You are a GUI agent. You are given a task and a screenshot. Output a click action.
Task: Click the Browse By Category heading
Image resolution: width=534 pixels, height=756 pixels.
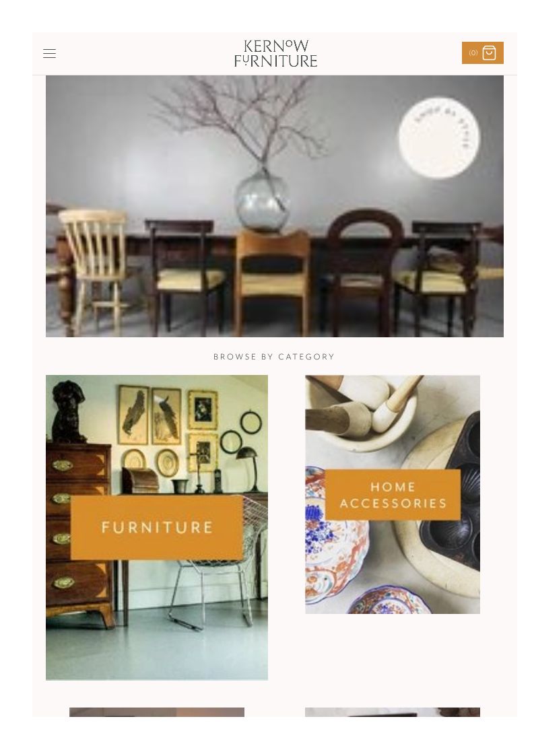click(274, 357)
